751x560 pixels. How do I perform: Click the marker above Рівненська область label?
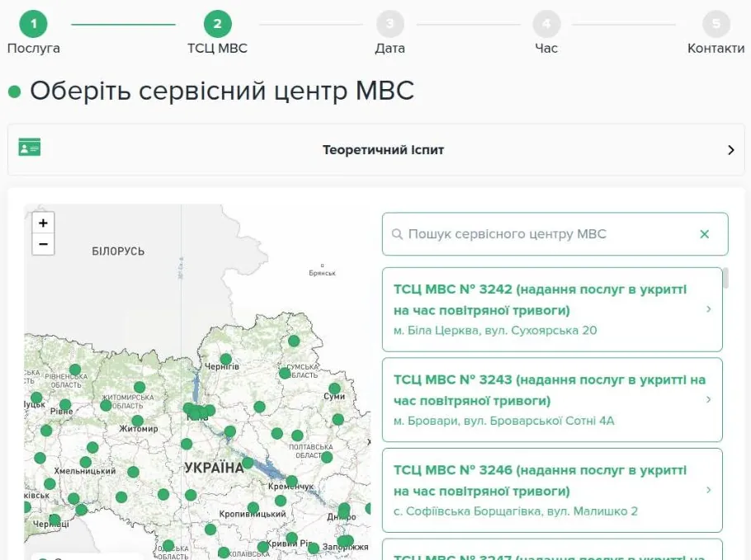pos(75,369)
